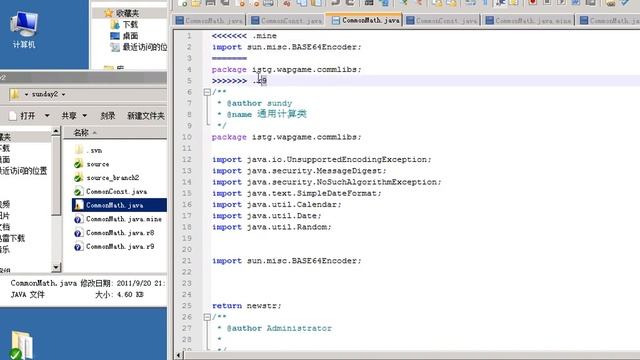Viewport: 640px width, 360px height.
Task: Place cursor on '>>>>>>> .r9' line
Action: pyautogui.click(x=239, y=81)
